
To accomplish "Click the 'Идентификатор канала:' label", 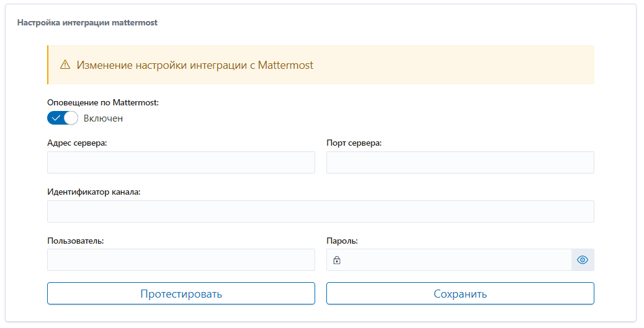I will click(94, 192).
